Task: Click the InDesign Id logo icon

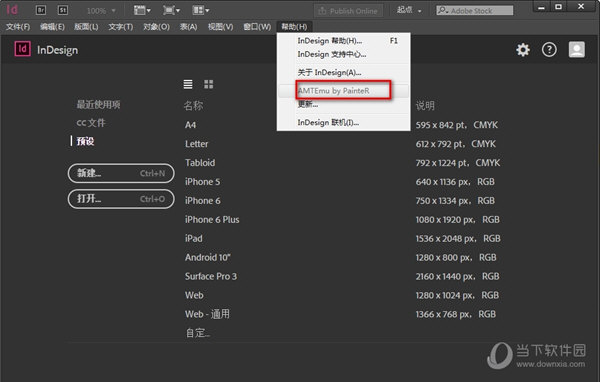Action: pyautogui.click(x=23, y=49)
